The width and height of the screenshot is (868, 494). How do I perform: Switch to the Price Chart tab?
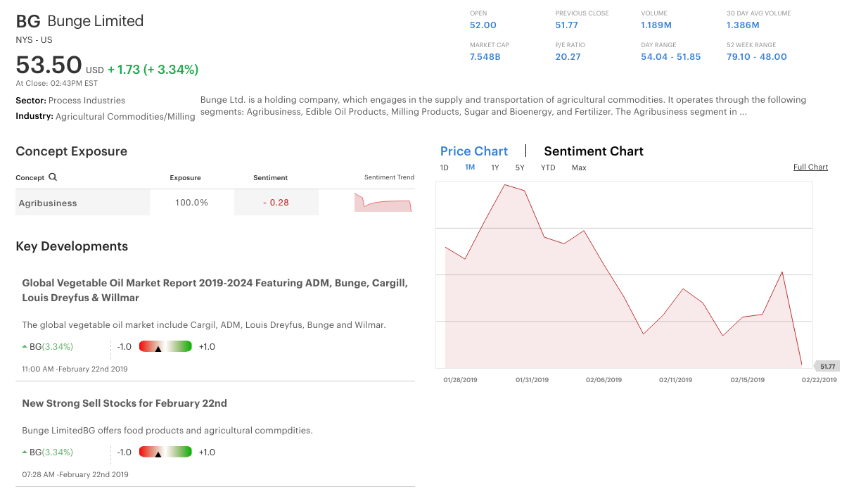point(473,151)
